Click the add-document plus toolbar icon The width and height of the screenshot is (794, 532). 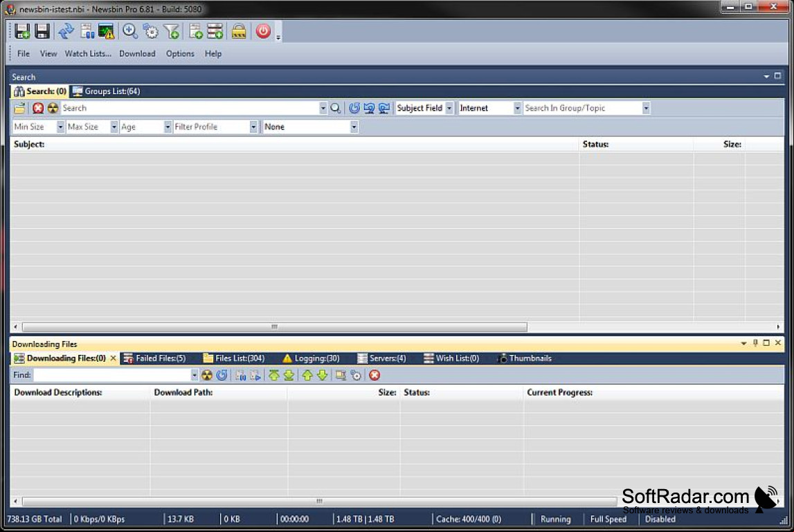pos(195,31)
